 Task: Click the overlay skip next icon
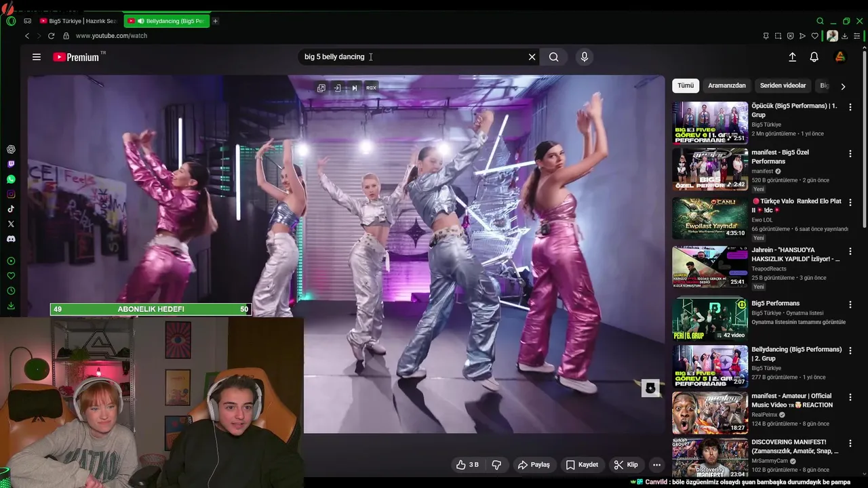coord(354,88)
